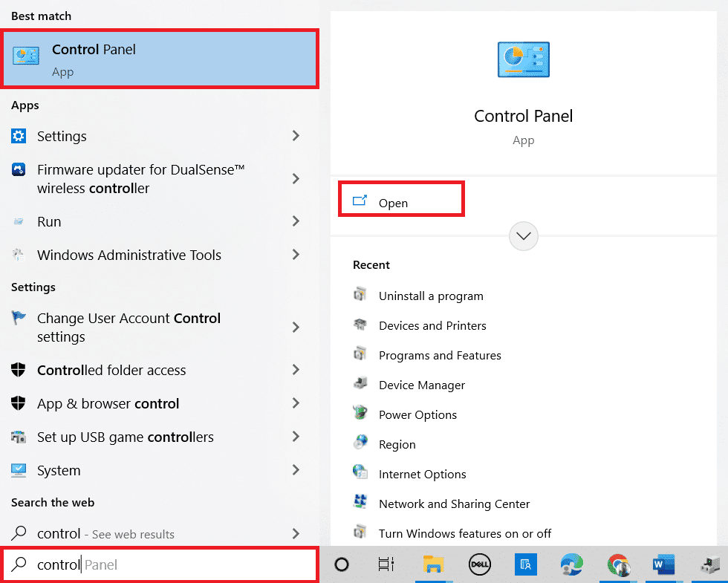Open the Settings app gear icon
The image size is (728, 583).
coord(19,136)
